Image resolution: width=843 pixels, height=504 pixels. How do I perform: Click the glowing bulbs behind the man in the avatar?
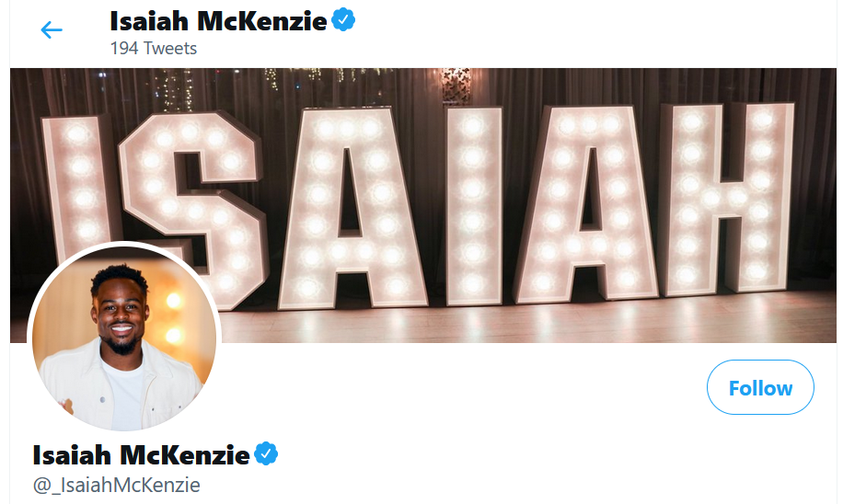point(174,318)
